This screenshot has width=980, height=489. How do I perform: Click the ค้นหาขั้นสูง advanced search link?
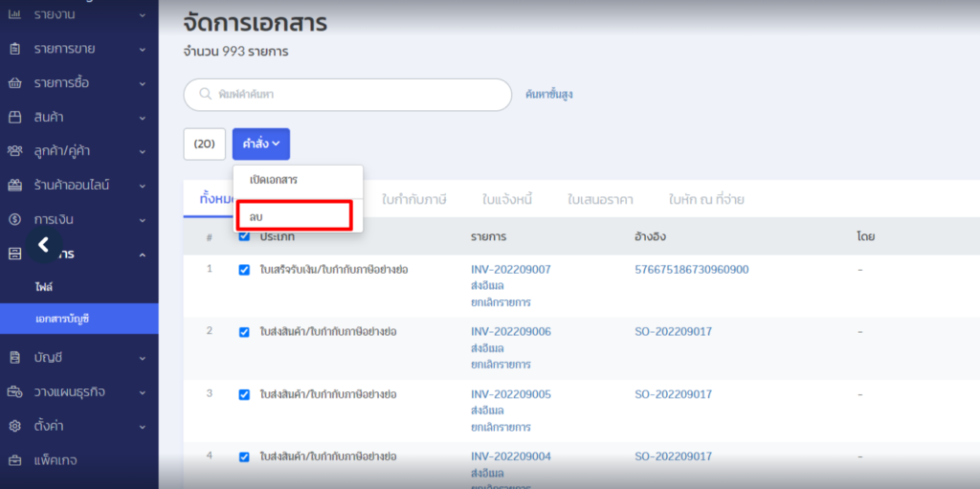pos(549,95)
